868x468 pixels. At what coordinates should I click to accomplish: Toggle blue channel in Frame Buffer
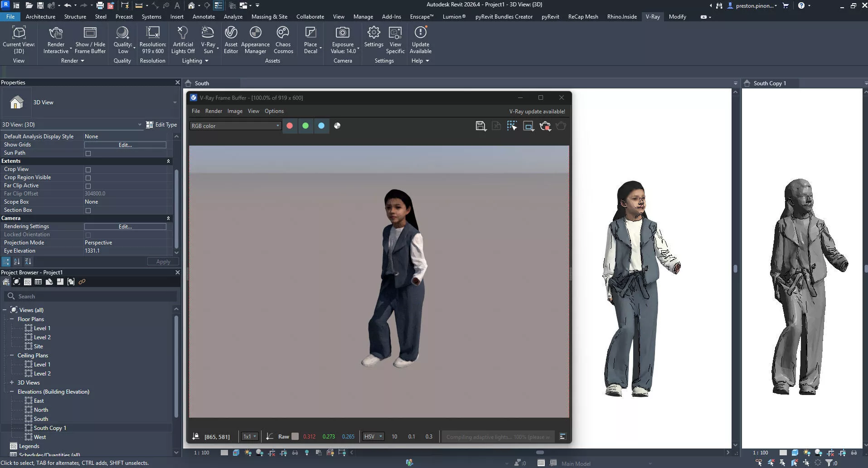[321, 126]
